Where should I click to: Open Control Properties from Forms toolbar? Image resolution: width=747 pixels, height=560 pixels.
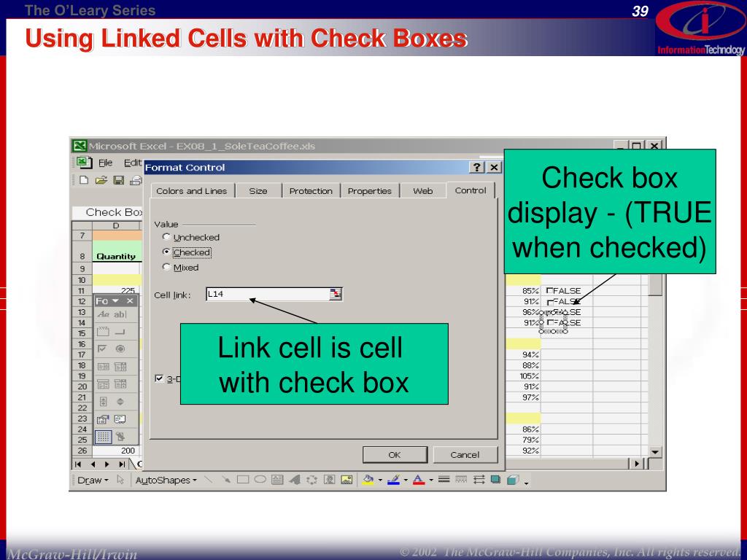pos(103,419)
